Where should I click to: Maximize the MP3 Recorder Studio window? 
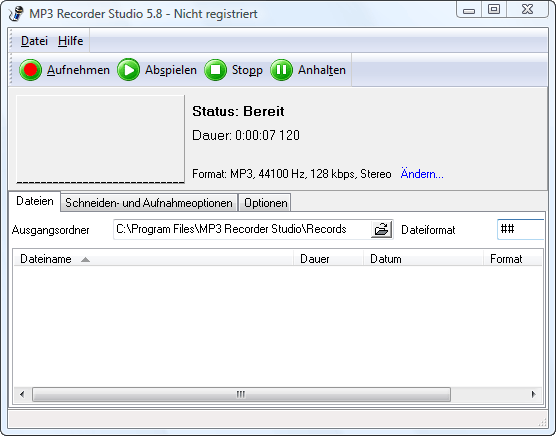(494, 10)
